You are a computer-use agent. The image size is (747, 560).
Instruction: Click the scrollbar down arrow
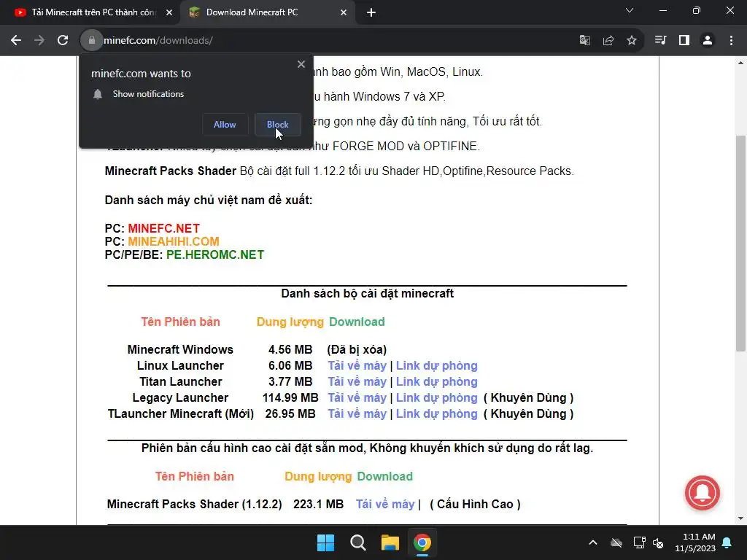pyautogui.click(x=740, y=518)
